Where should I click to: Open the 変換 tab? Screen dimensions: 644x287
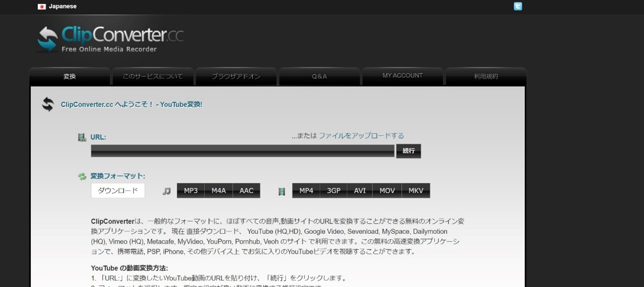tap(70, 77)
